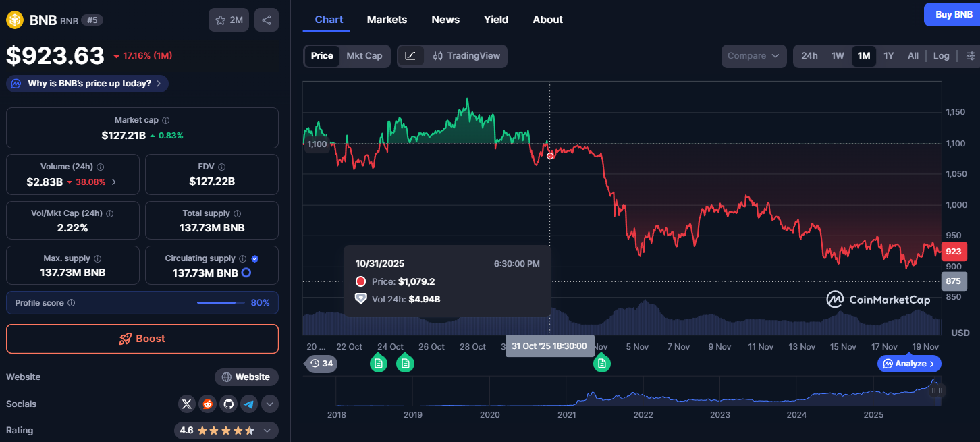Enable Log scale for the chart
The width and height of the screenshot is (980, 442).
tap(941, 55)
